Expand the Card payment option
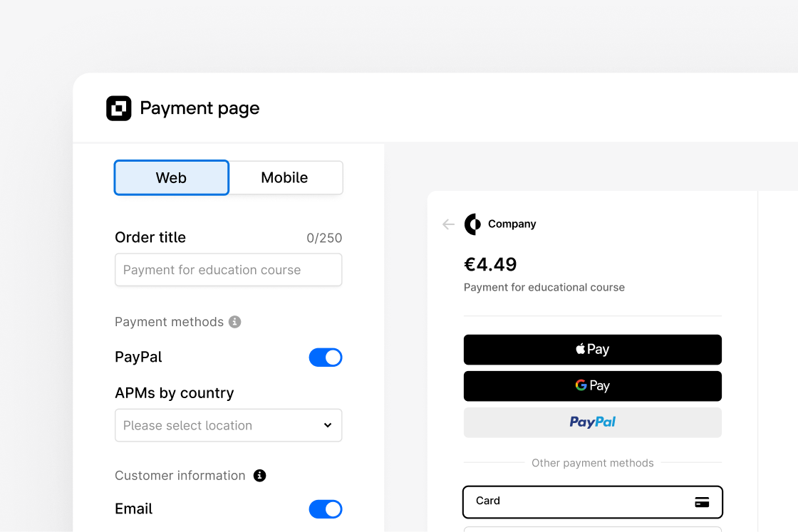798x532 pixels. (x=592, y=501)
